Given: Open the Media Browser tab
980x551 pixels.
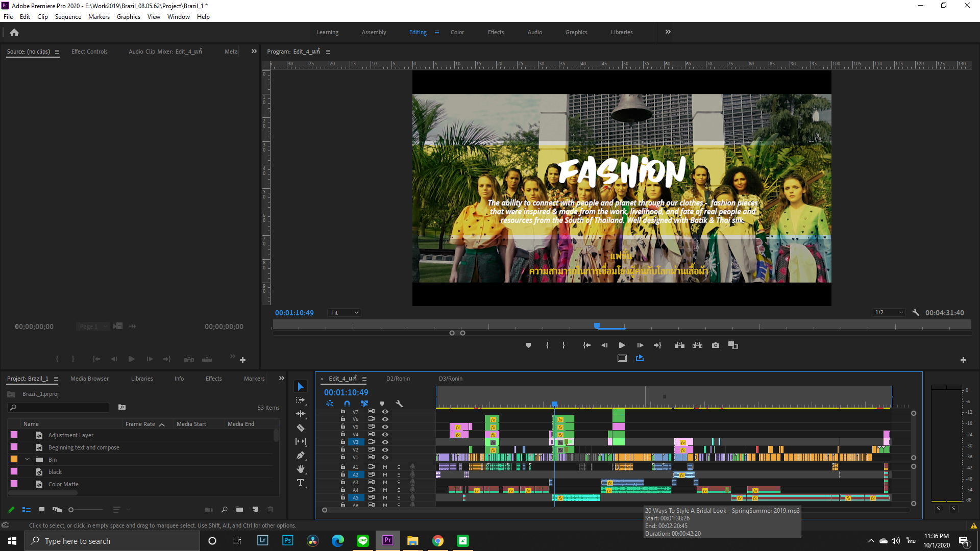Looking at the screenshot, I should click(x=89, y=379).
